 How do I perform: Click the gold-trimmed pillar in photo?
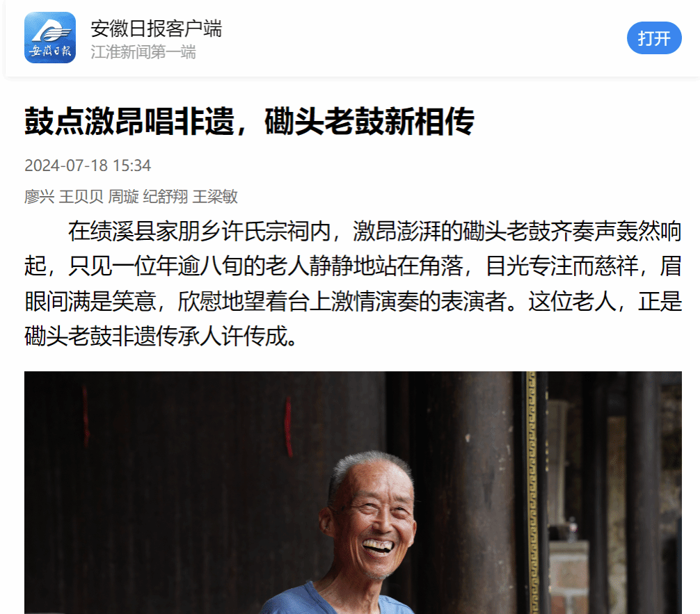click(531, 492)
